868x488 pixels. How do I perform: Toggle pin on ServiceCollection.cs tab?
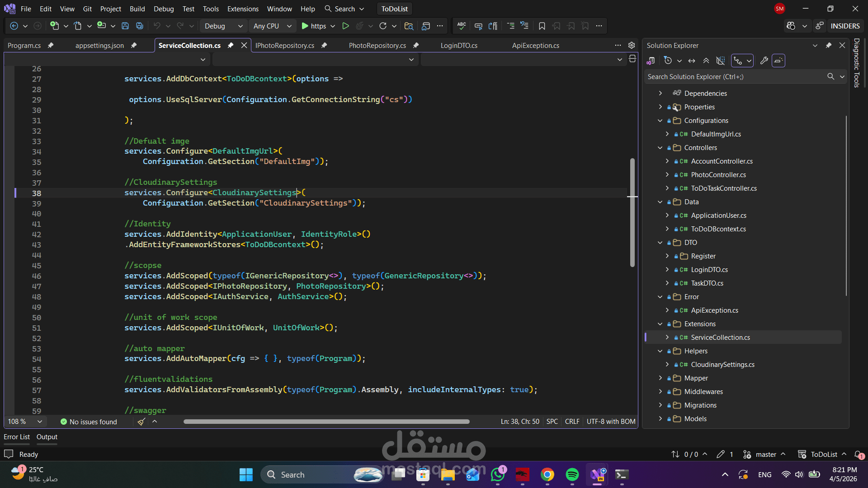231,45
